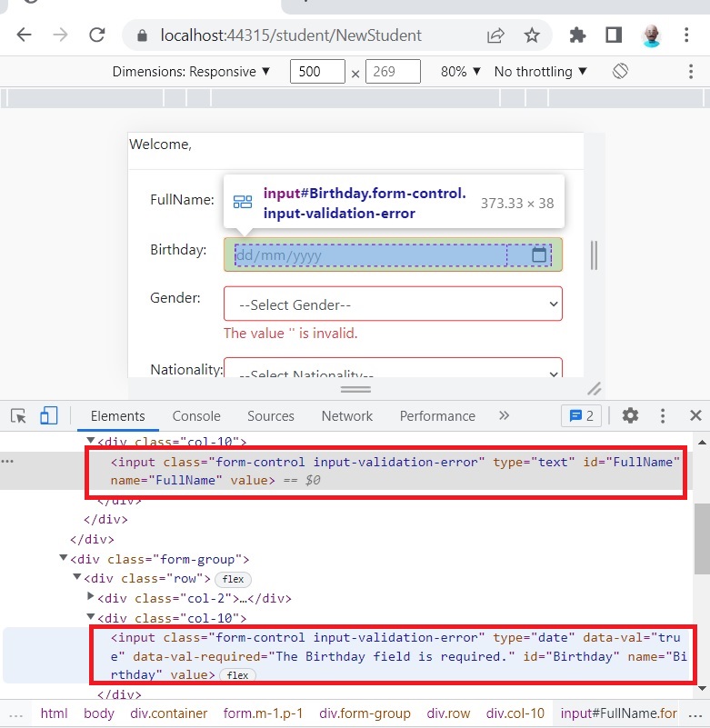Image resolution: width=710 pixels, height=728 pixels.
Task: Rotate the device viewport orientation
Action: click(x=620, y=71)
